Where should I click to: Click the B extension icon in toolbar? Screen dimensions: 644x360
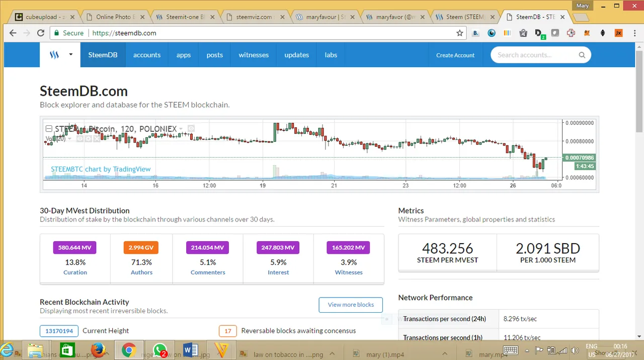(x=475, y=33)
